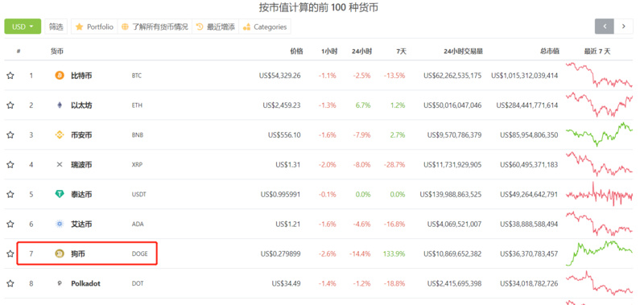The width and height of the screenshot is (644, 305).
Task: Favorite star for 泰达币 row
Action: [x=10, y=194]
